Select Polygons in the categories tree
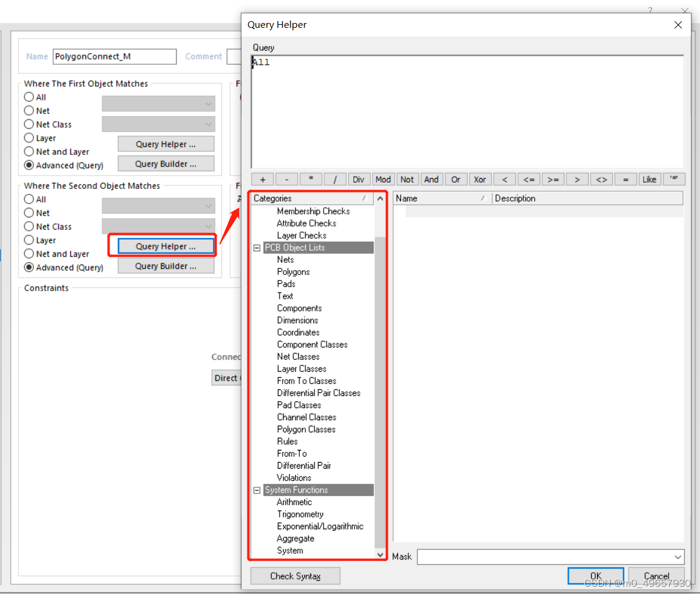This screenshot has height=594, width=700. click(x=293, y=272)
